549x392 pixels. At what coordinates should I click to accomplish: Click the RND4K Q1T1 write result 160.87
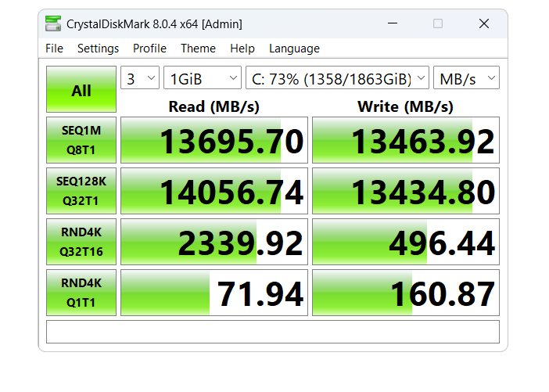click(x=406, y=293)
